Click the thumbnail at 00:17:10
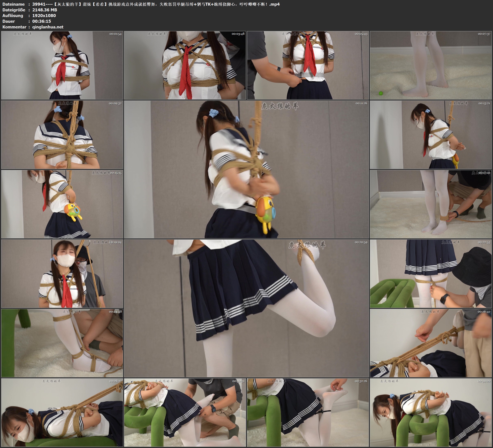493x448 pixels. (431, 204)
